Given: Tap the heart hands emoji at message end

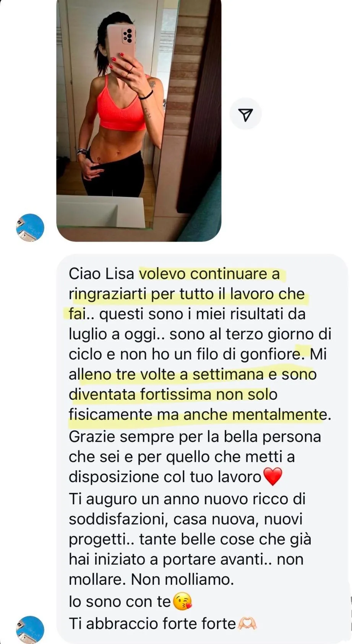Looking at the screenshot, I should coord(247,624).
